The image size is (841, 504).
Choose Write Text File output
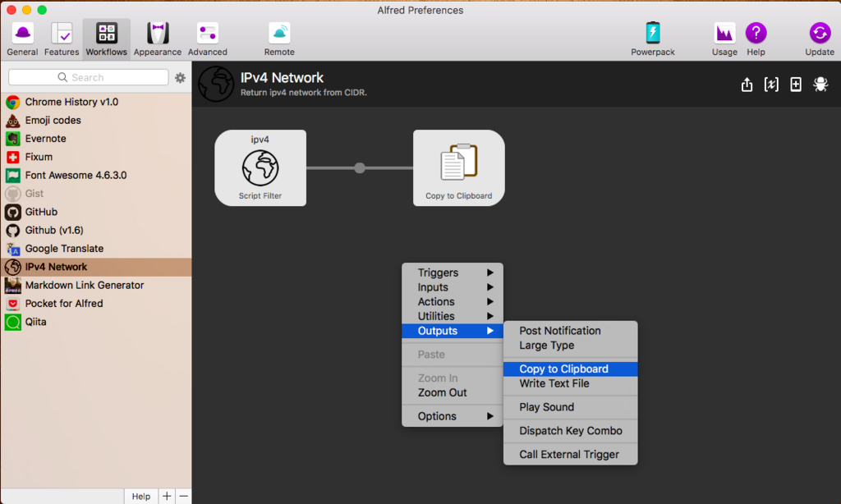click(x=571, y=383)
